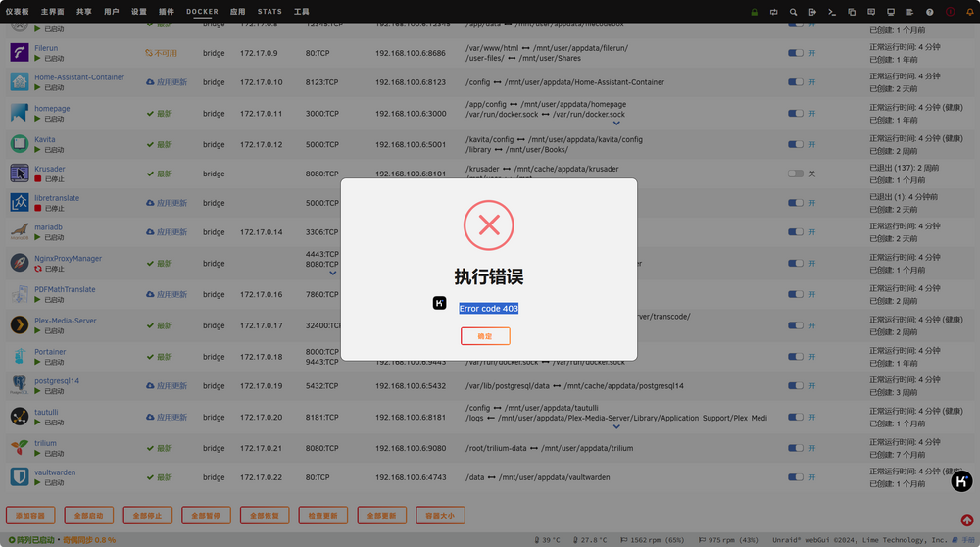This screenshot has width=980, height=547.
Task: Click the monitor info icon in header
Action: click(891, 12)
